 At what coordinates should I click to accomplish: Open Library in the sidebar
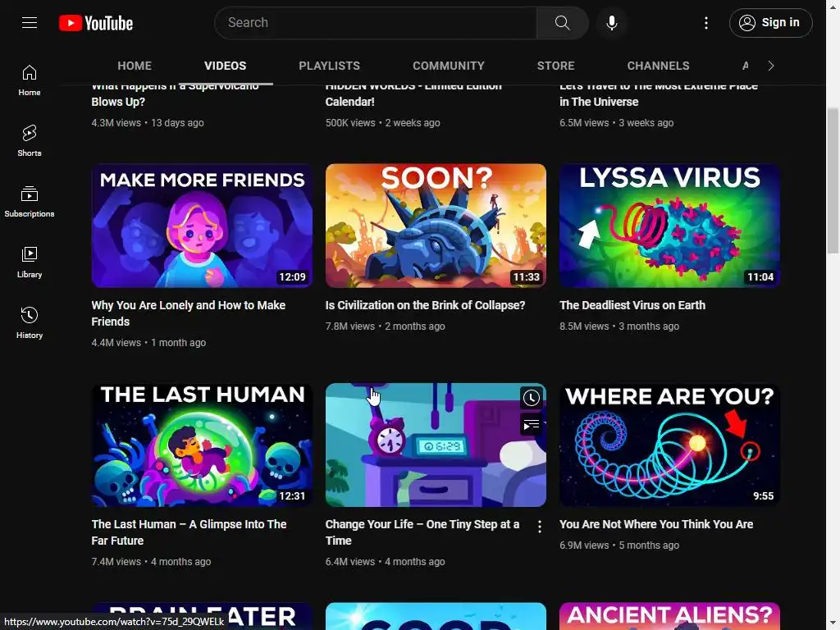(30, 262)
